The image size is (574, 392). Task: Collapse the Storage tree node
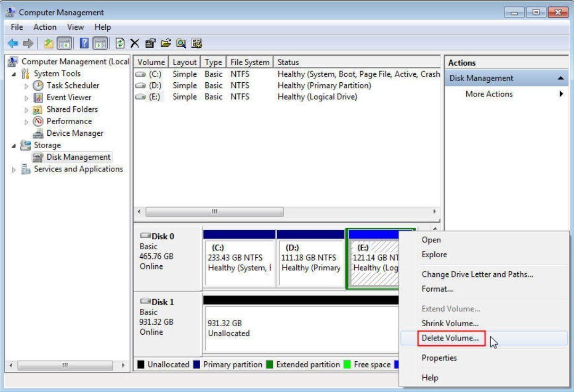(14, 146)
